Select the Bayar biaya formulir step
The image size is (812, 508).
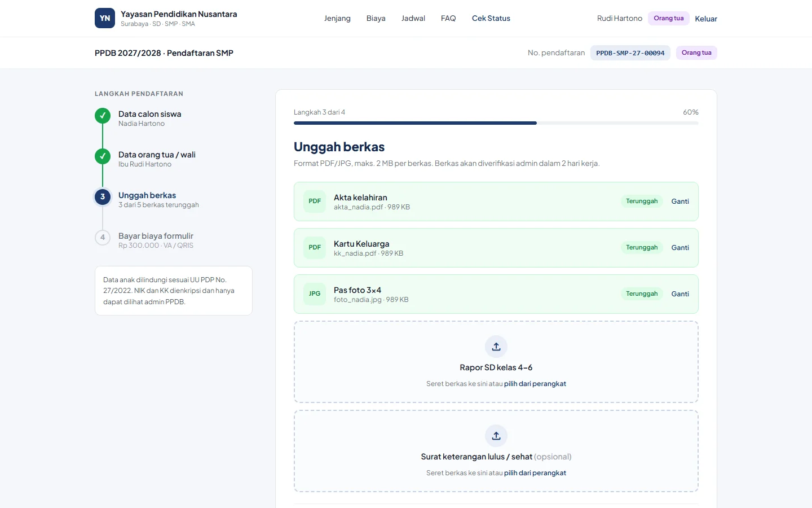156,240
